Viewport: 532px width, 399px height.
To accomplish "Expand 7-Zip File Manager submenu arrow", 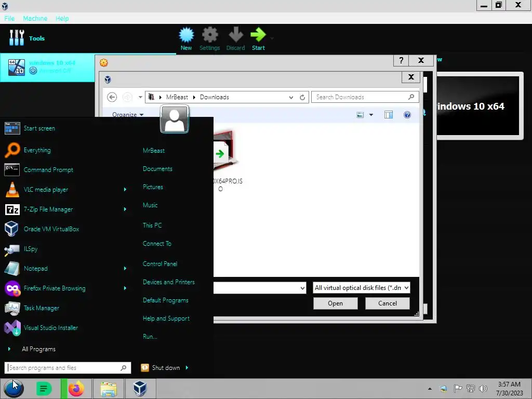I will coord(125,209).
